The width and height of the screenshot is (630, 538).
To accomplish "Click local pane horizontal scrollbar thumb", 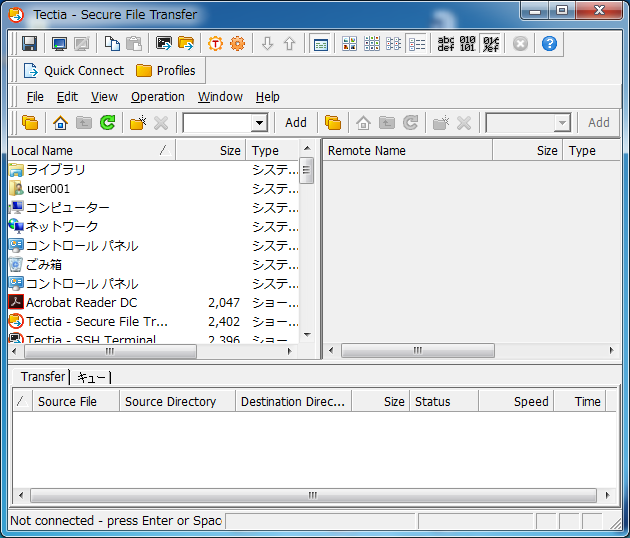I will 110,351.
